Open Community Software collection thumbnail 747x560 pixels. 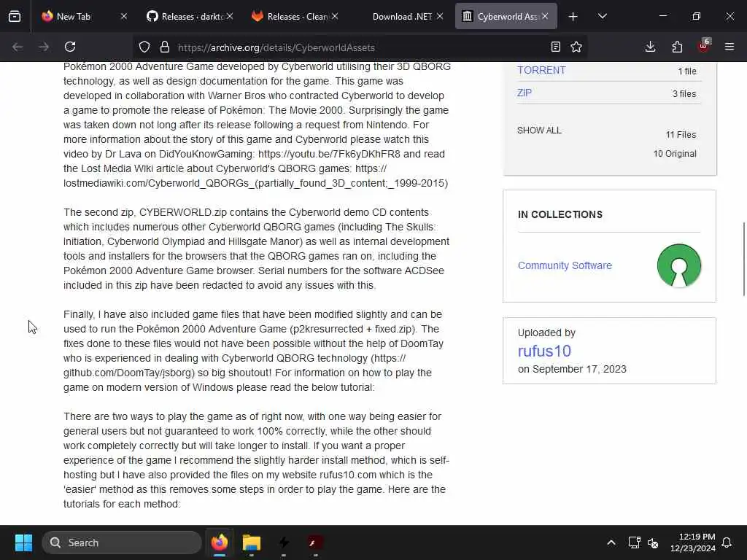pos(679,265)
